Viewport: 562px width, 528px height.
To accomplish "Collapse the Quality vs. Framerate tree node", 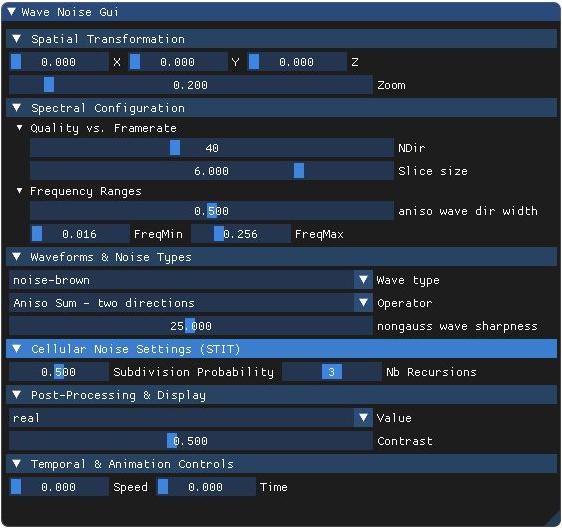I will 19,128.
